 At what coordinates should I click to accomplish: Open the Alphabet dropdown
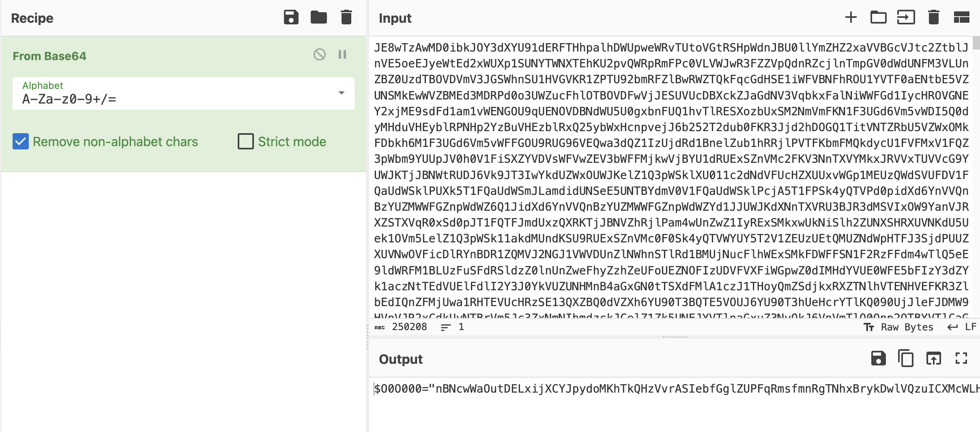(x=341, y=93)
